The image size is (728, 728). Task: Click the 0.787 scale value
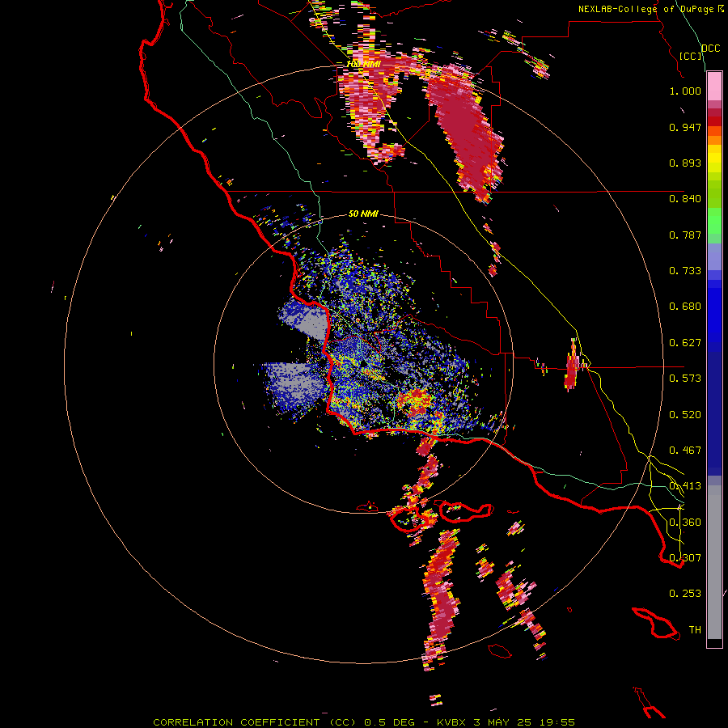685,235
